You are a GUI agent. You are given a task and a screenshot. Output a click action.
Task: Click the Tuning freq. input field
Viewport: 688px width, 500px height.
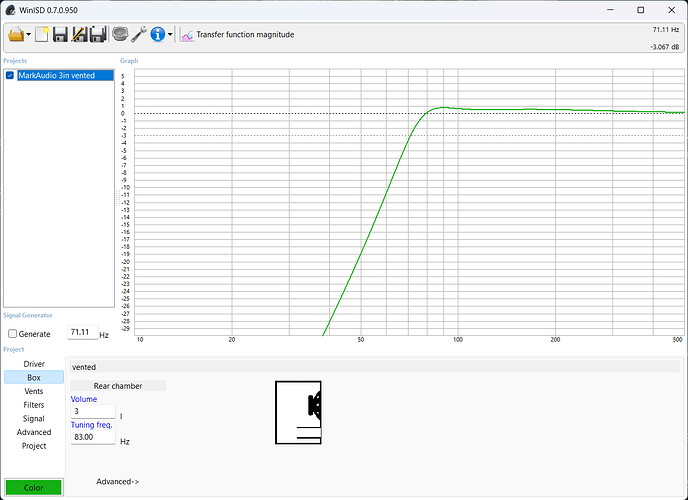(93, 437)
